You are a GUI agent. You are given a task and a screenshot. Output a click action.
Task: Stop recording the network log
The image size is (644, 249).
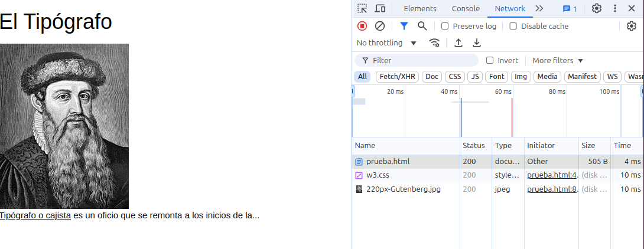coord(362,26)
